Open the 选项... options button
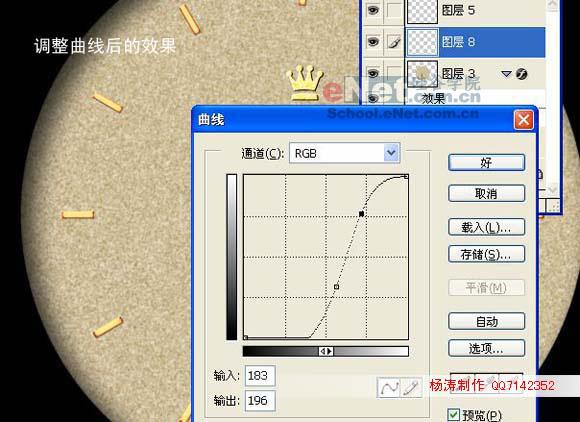This screenshot has width=580, height=422. click(486, 348)
